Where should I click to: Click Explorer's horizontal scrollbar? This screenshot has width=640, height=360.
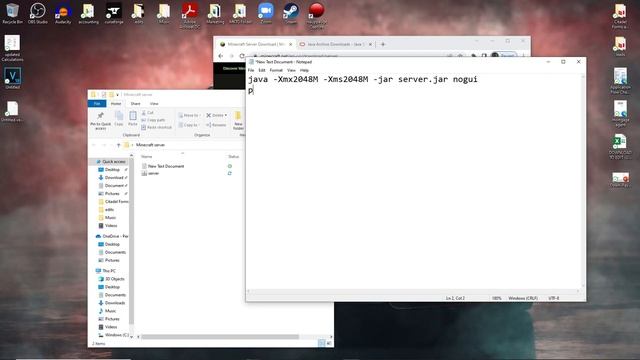(x=220, y=337)
